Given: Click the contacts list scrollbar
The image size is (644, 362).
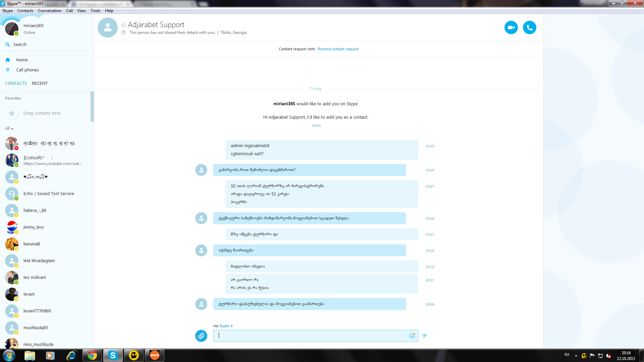Looking at the screenshot, I should click(92, 107).
